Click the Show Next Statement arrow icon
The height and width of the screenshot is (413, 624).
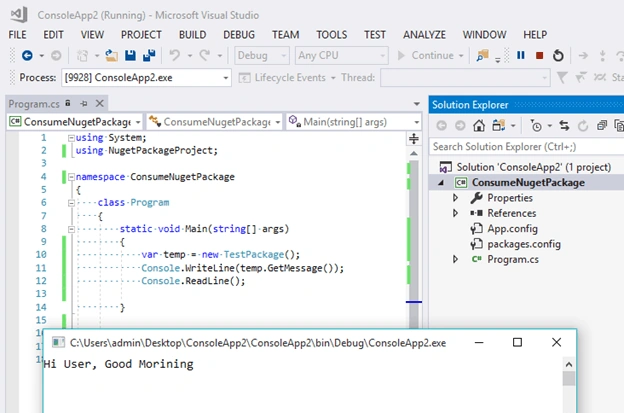point(583,55)
